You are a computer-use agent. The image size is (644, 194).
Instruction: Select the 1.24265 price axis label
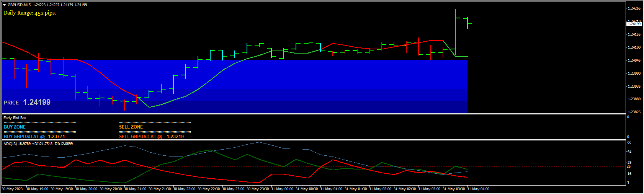(x=634, y=8)
